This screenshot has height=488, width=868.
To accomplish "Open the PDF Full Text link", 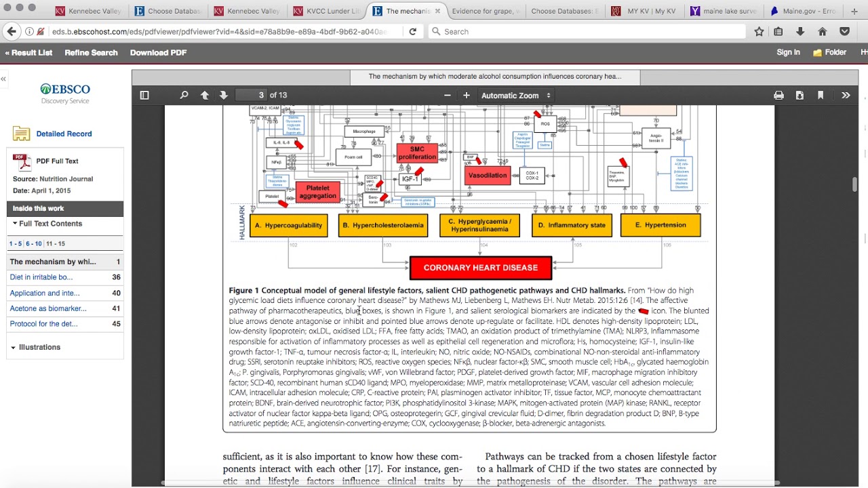I will pyautogui.click(x=57, y=161).
